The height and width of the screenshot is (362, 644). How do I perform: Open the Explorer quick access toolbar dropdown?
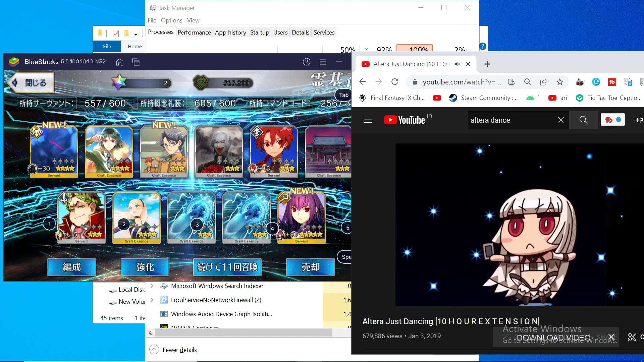136,34
